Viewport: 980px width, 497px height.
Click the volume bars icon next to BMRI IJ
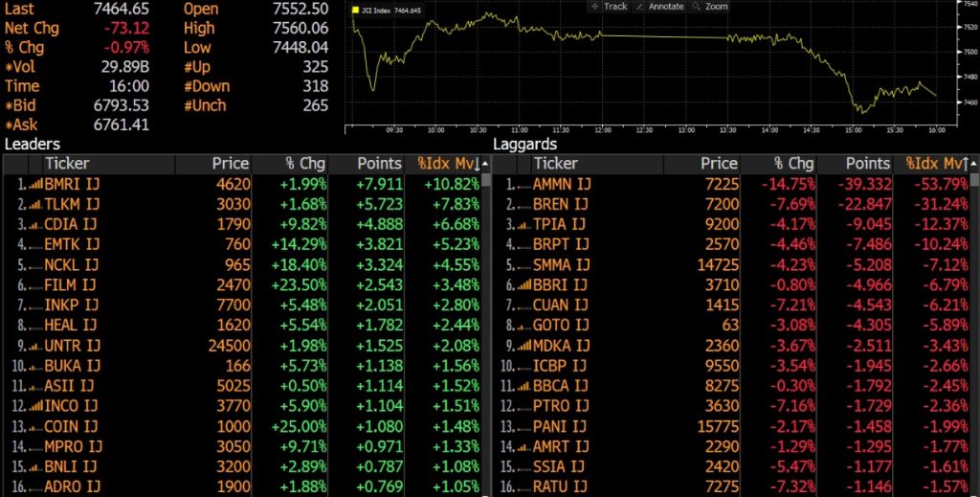coord(36,185)
